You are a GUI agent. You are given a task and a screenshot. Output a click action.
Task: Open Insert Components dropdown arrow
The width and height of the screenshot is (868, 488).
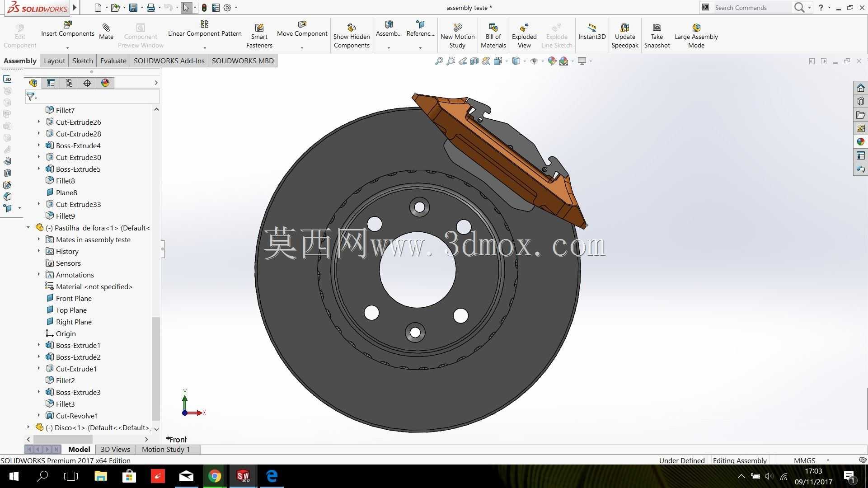tap(67, 48)
